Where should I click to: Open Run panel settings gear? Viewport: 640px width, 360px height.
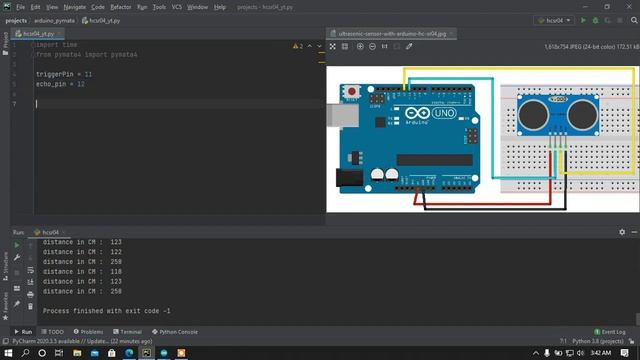point(622,232)
